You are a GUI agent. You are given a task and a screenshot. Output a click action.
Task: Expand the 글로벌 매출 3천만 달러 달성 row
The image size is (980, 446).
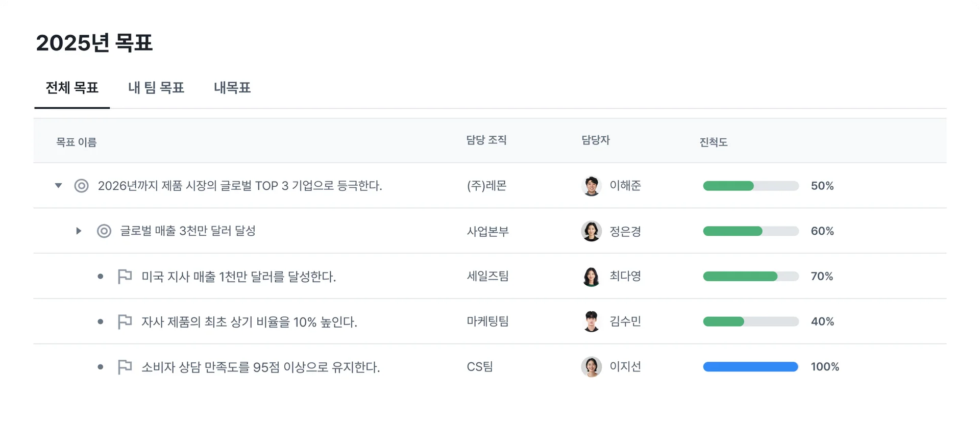pos(79,231)
